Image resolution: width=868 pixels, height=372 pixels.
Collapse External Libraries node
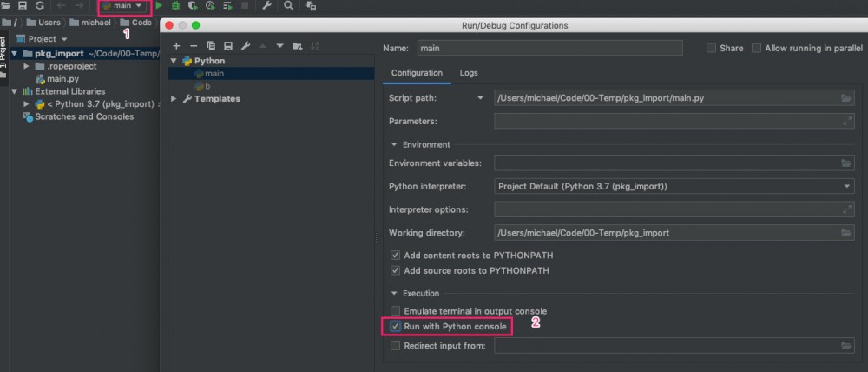point(13,91)
